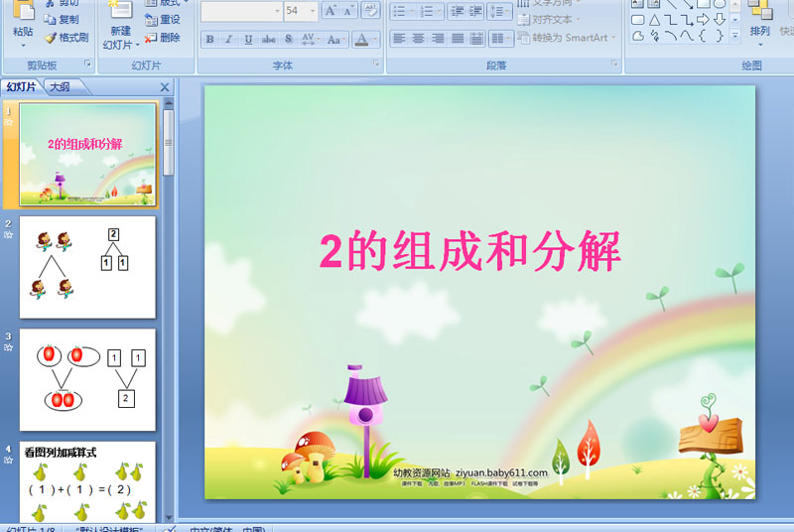The image size is (794, 532).
Task: Open font color dropdown arrow
Action: pyautogui.click(x=375, y=40)
